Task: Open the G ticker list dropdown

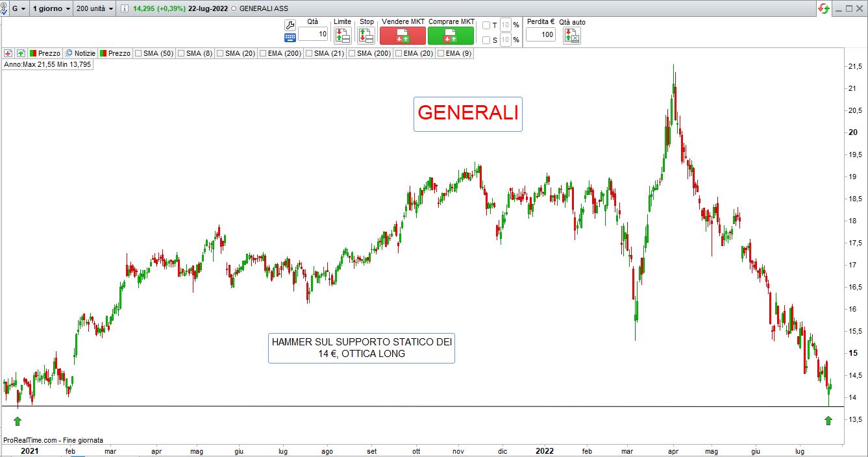Action: point(19,8)
